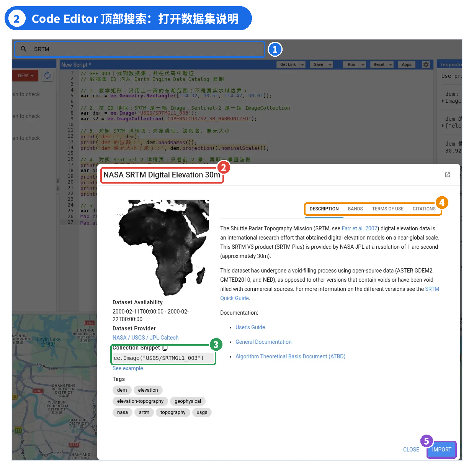
Task: Click the usgs tag chip
Action: (202, 412)
